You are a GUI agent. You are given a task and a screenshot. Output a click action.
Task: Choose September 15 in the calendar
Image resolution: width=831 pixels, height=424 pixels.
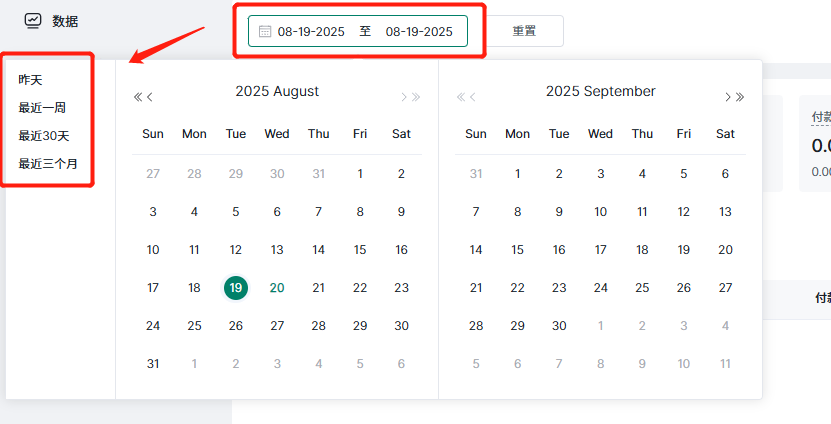click(517, 250)
